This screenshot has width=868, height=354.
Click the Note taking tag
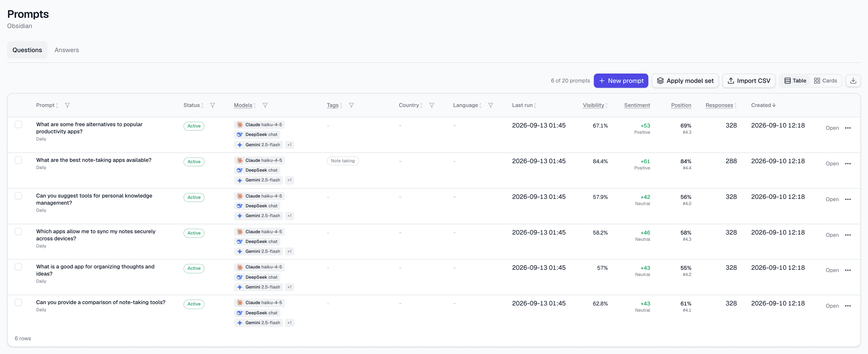tap(342, 161)
